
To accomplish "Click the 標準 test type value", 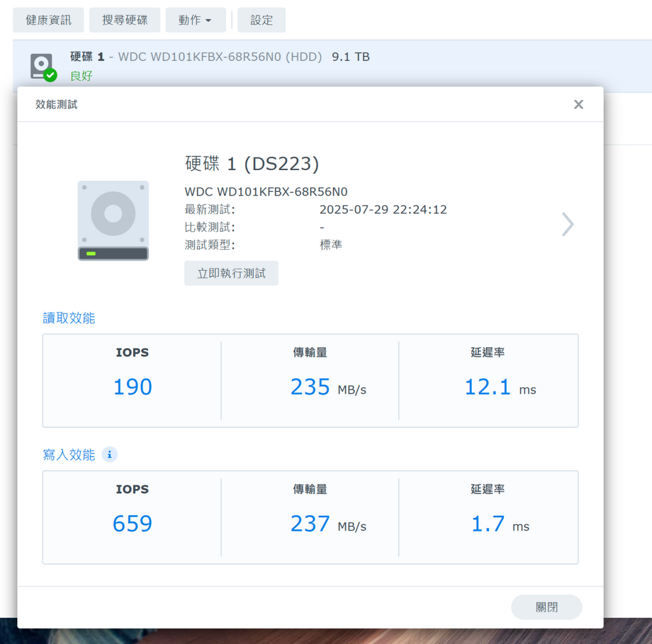I will coord(330,245).
